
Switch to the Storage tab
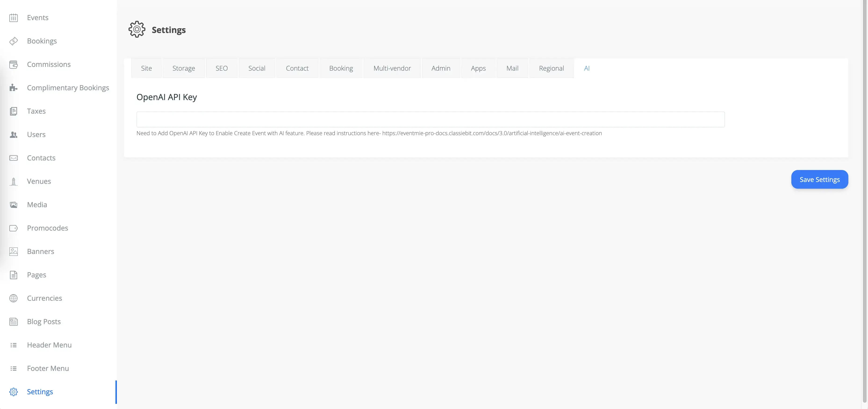(184, 68)
